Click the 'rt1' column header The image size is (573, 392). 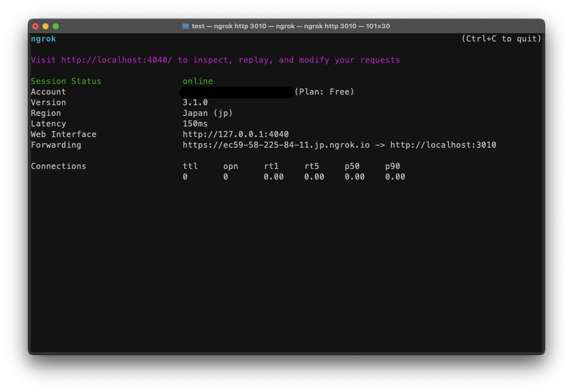pos(271,166)
